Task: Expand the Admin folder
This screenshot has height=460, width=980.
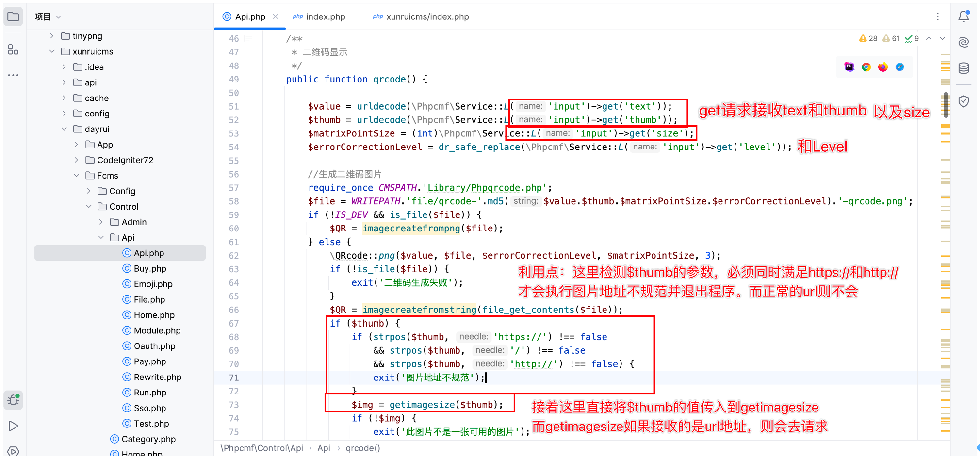Action: pos(101,222)
